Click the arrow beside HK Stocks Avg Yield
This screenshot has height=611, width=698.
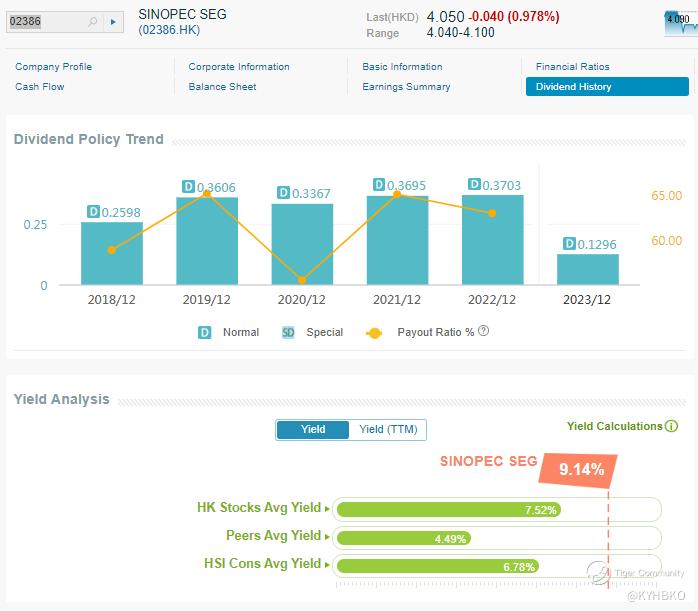click(327, 509)
